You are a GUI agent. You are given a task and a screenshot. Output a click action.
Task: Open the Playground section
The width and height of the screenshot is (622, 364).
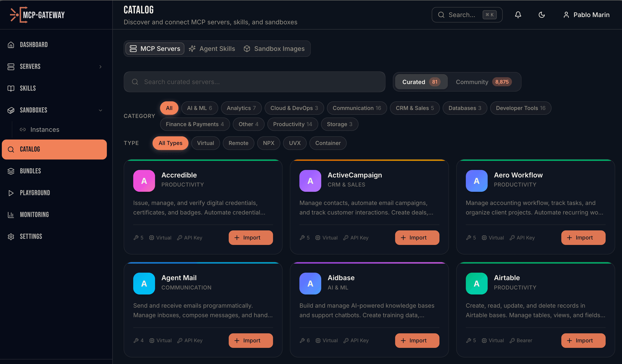click(x=35, y=193)
